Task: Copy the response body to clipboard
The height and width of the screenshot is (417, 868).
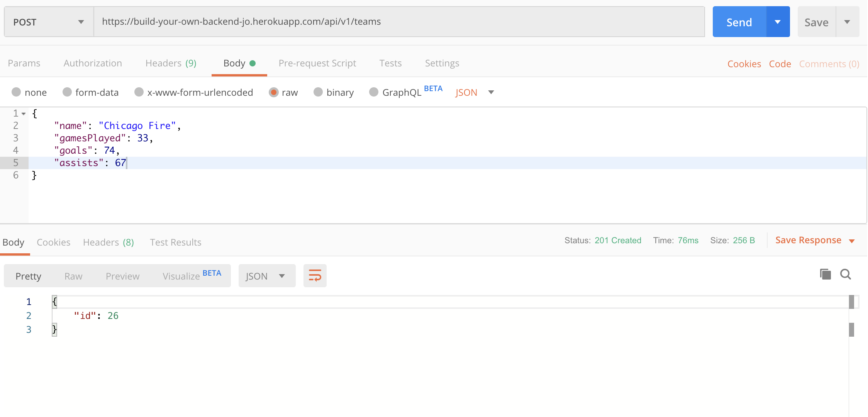Action: point(825,275)
